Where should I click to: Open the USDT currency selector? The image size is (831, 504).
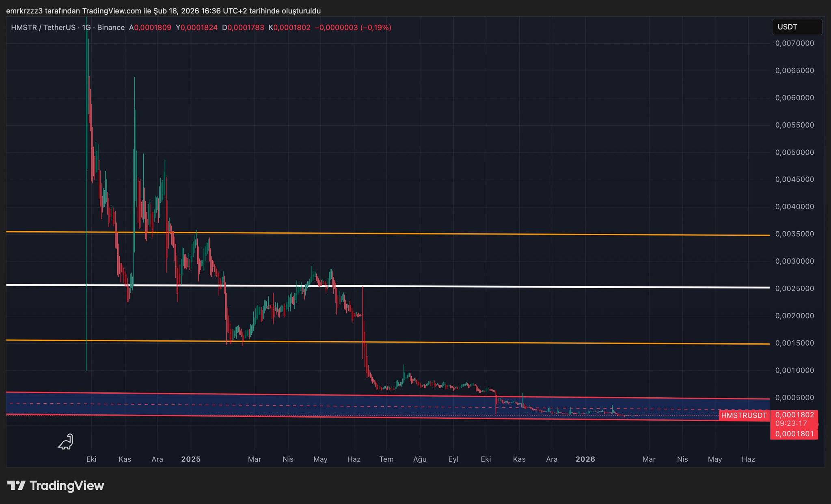pos(796,27)
